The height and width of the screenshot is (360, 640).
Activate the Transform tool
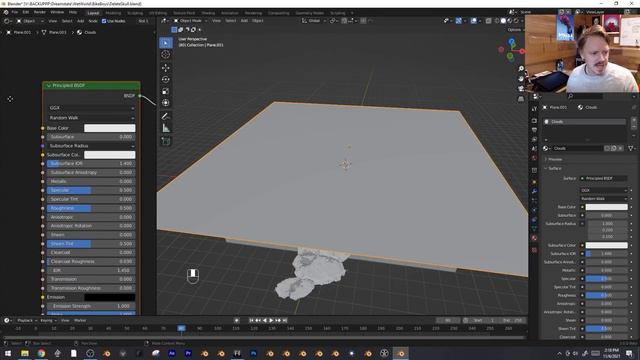(x=166, y=103)
